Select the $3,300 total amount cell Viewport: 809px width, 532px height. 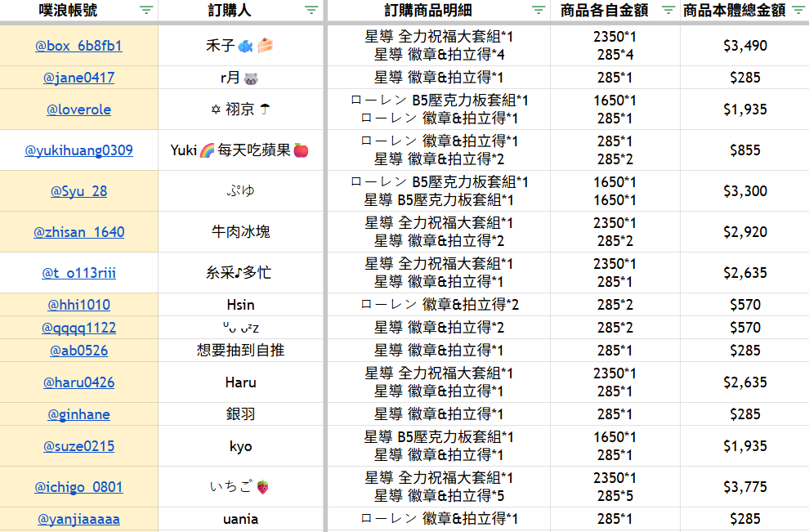pos(744,191)
